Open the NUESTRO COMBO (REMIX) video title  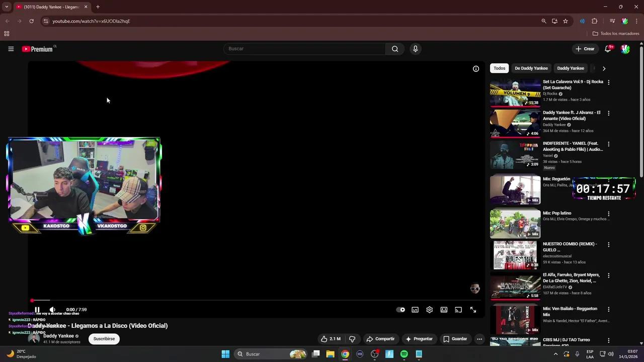click(570, 247)
